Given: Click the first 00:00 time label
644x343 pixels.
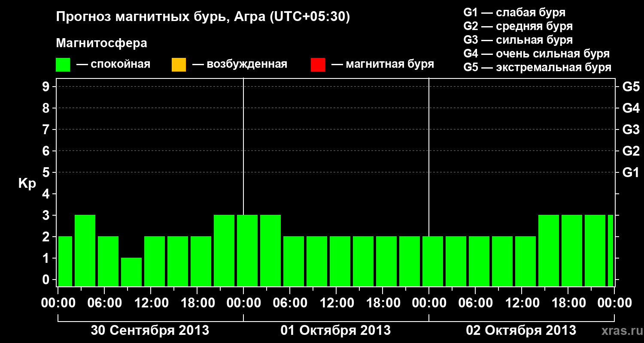Looking at the screenshot, I should pyautogui.click(x=59, y=303).
